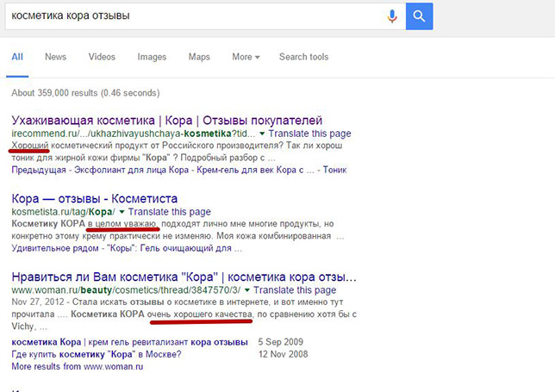The height and width of the screenshot is (392, 555).
Task: Click the date 5 Sep 2009
Action: 281,342
